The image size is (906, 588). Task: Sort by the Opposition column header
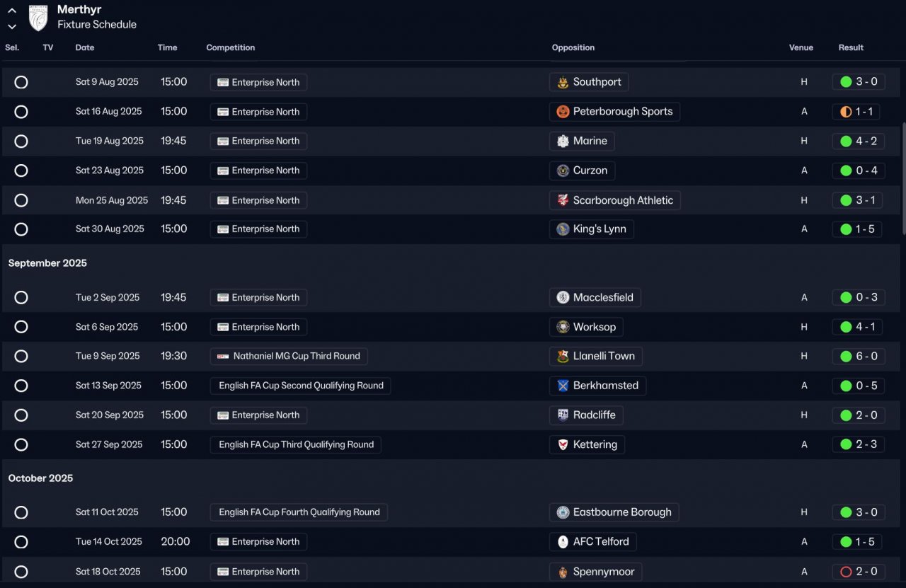(x=573, y=47)
